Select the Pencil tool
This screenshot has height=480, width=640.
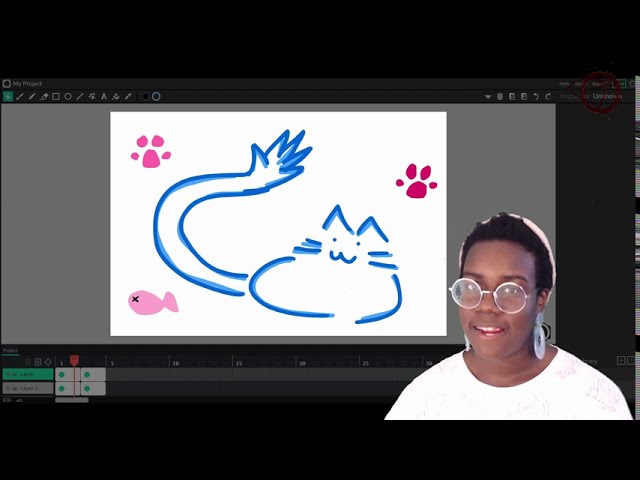32,96
